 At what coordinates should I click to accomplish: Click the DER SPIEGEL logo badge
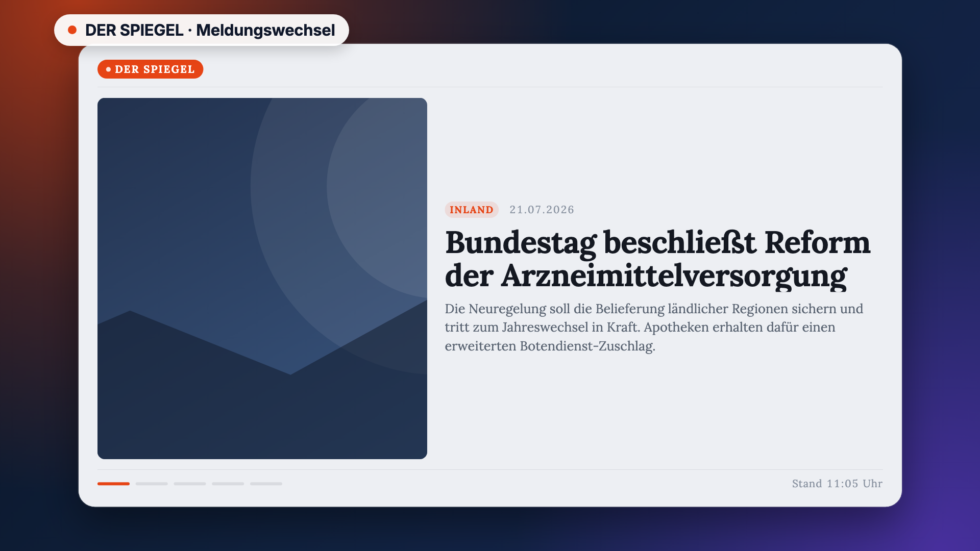pyautogui.click(x=150, y=69)
